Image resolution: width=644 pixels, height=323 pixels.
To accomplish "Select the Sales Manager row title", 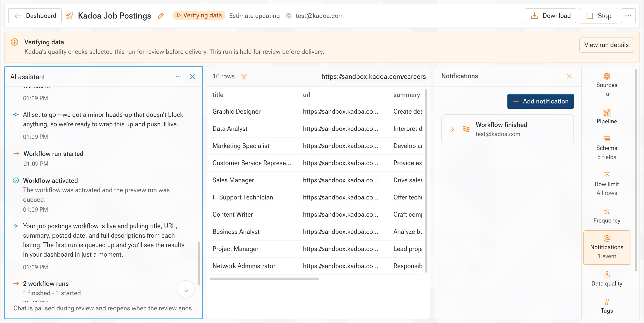I will click(233, 180).
